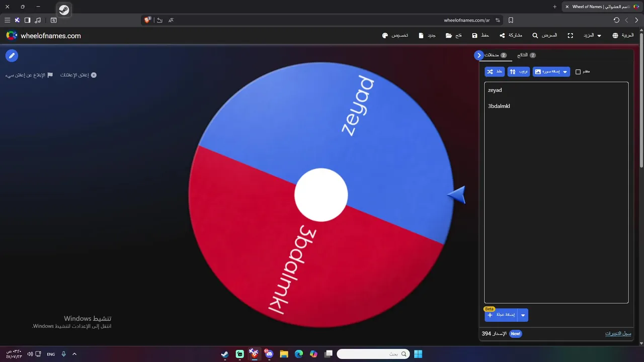Open the changelog link (سجل التغييرات)
This screenshot has height=362, width=644.
[x=618, y=334]
